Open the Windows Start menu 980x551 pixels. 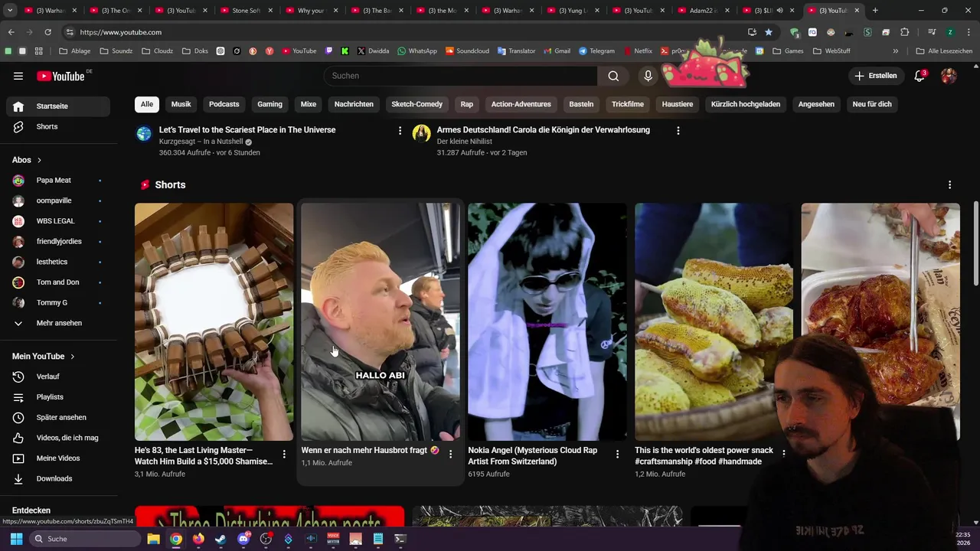[x=16, y=539]
